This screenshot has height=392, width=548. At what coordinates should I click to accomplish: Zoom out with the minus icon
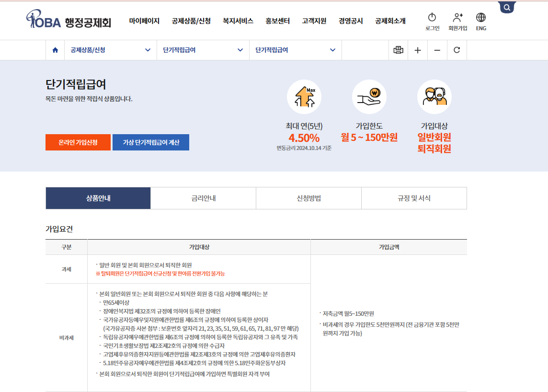click(x=437, y=50)
